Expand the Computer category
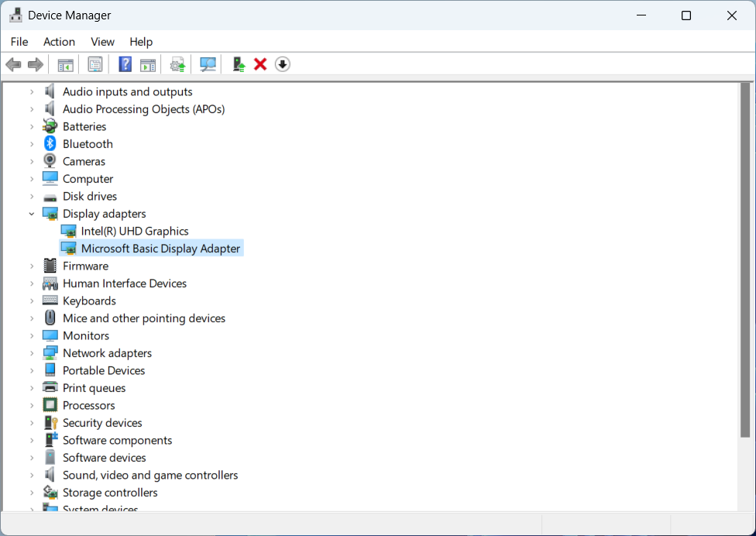The image size is (756, 536). pos(32,179)
